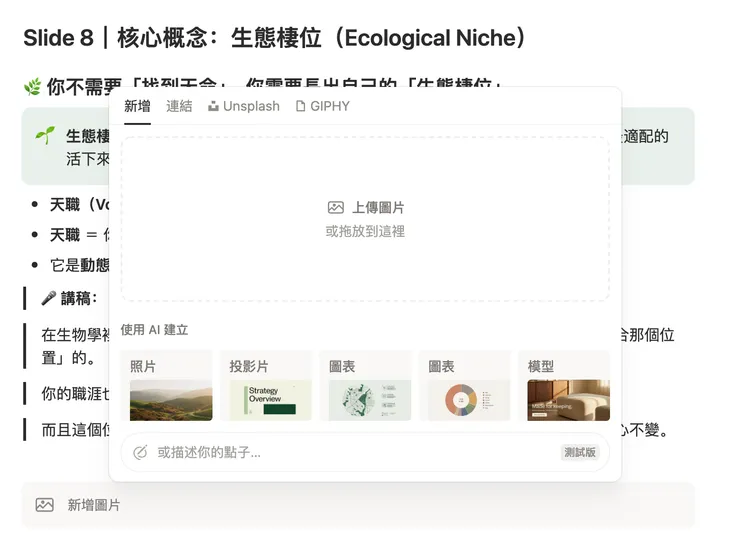Open the Unsplash tab

[x=244, y=106]
